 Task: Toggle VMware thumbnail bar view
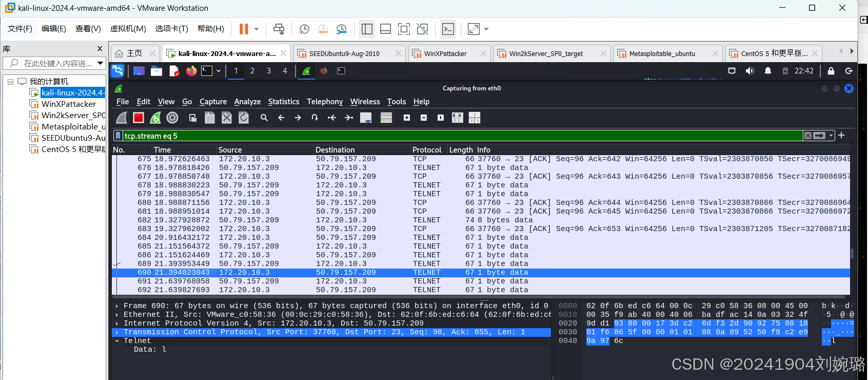(x=385, y=29)
